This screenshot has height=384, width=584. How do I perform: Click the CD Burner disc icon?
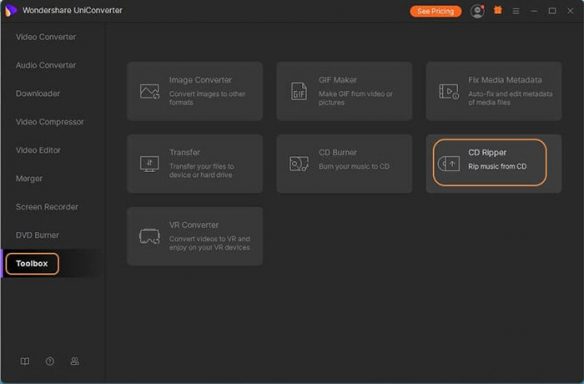299,164
